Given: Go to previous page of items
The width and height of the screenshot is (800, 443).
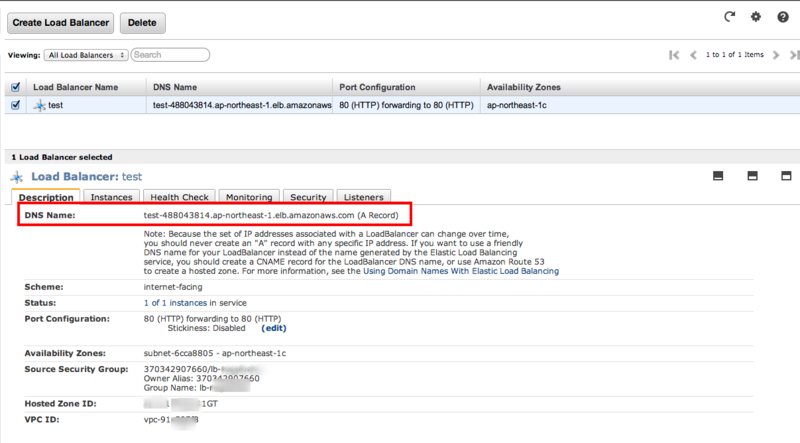Looking at the screenshot, I should (x=693, y=55).
